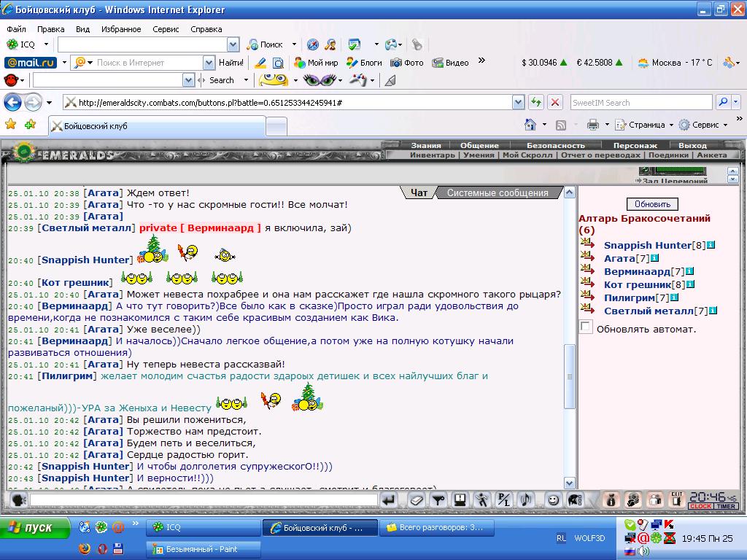Stop loading with the red X button

click(555, 102)
